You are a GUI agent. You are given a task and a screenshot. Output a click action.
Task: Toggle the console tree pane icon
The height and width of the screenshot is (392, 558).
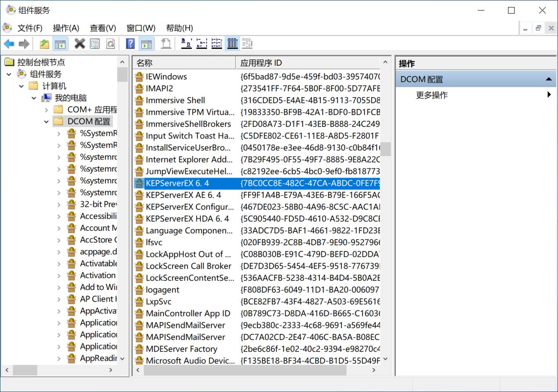[60, 43]
